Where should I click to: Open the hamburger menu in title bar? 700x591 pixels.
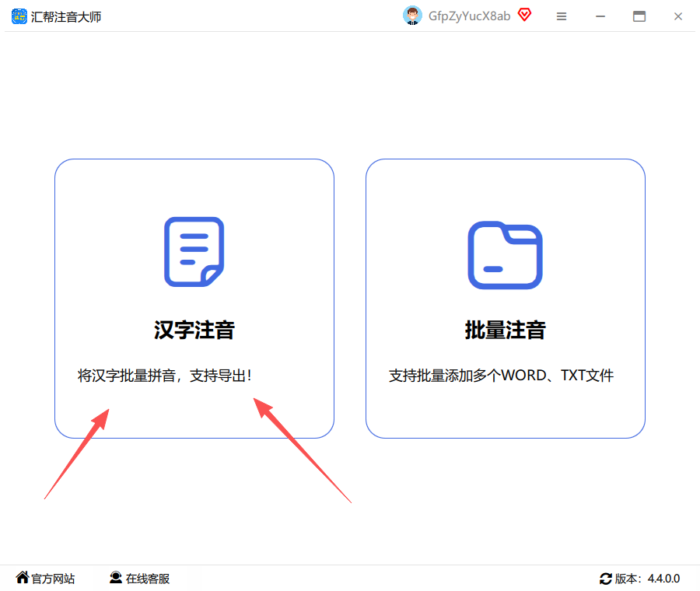pyautogui.click(x=562, y=16)
